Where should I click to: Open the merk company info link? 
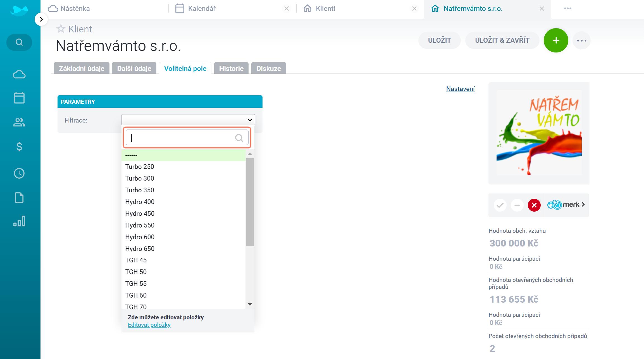(x=566, y=205)
